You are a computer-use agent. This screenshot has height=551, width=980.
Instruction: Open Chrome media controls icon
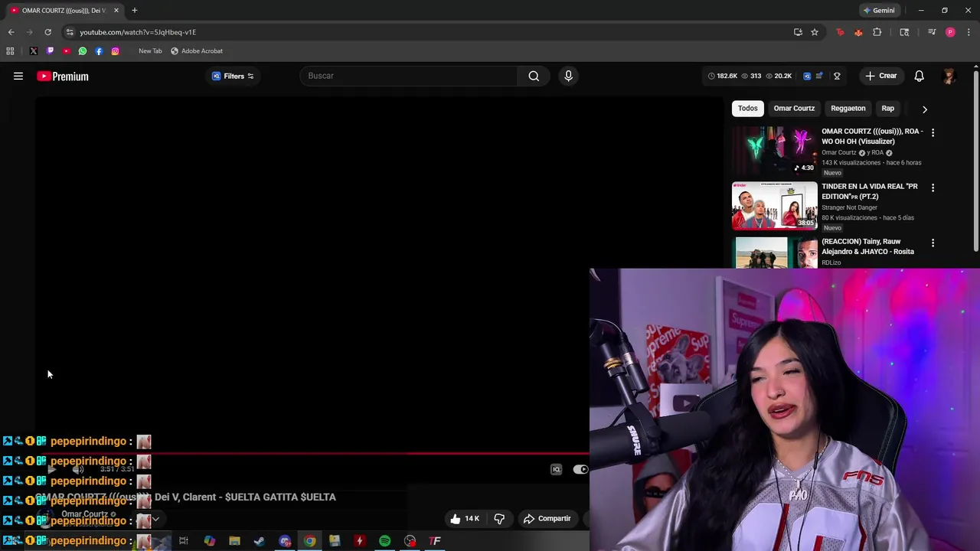[932, 32]
